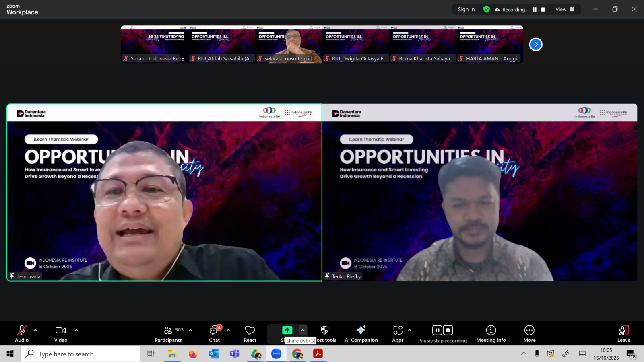Leave the meeting
This screenshot has width=644, height=362.
pyautogui.click(x=623, y=333)
